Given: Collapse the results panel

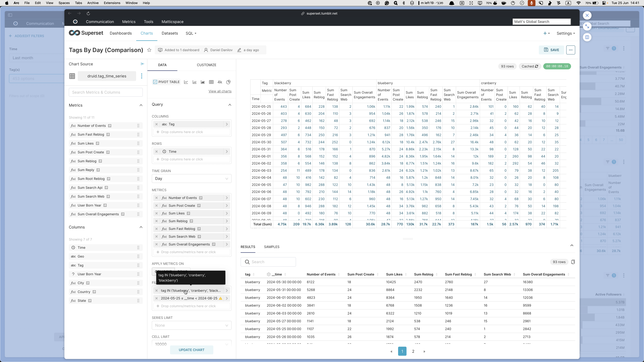Looking at the screenshot, I should coord(572,246).
